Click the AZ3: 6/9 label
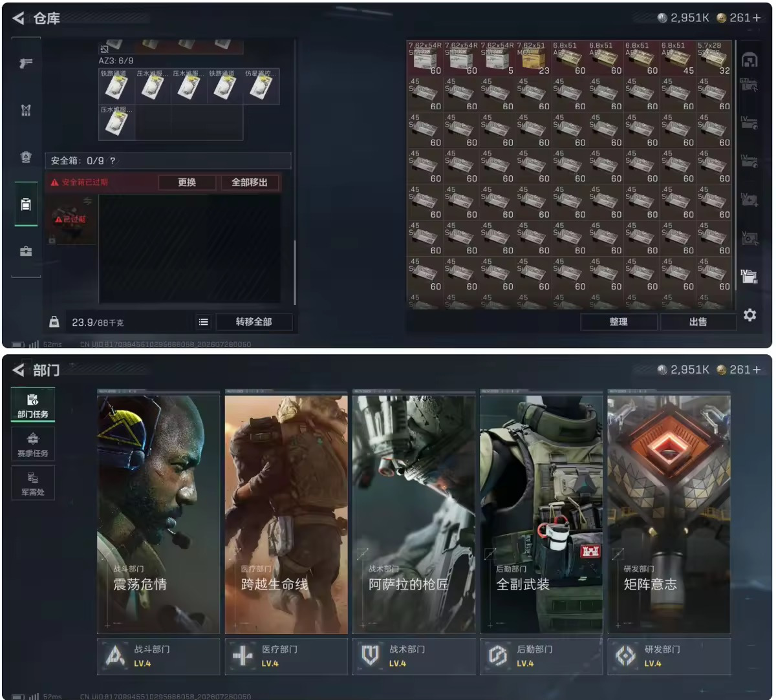 (x=116, y=60)
